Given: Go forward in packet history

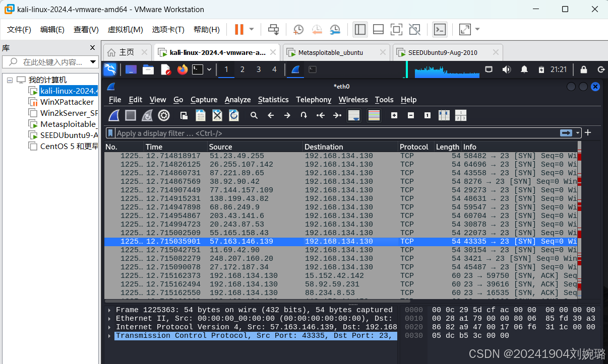Looking at the screenshot, I should [x=287, y=116].
